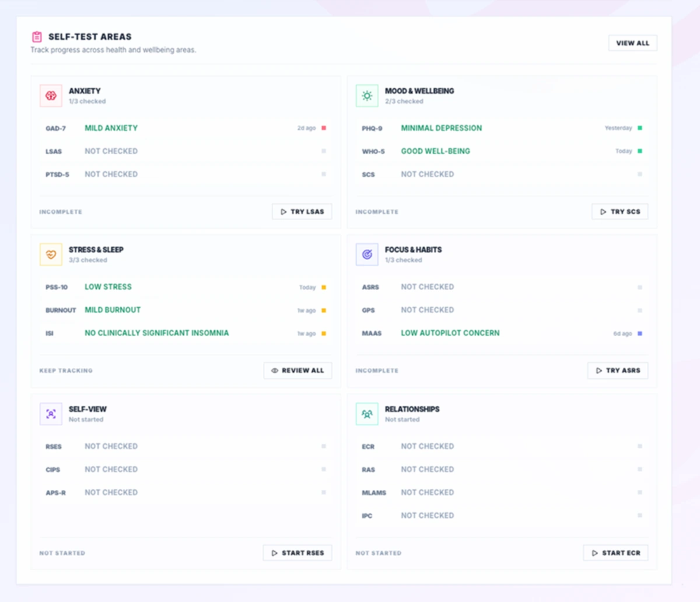
Task: Select the IPC test label
Action: click(367, 516)
